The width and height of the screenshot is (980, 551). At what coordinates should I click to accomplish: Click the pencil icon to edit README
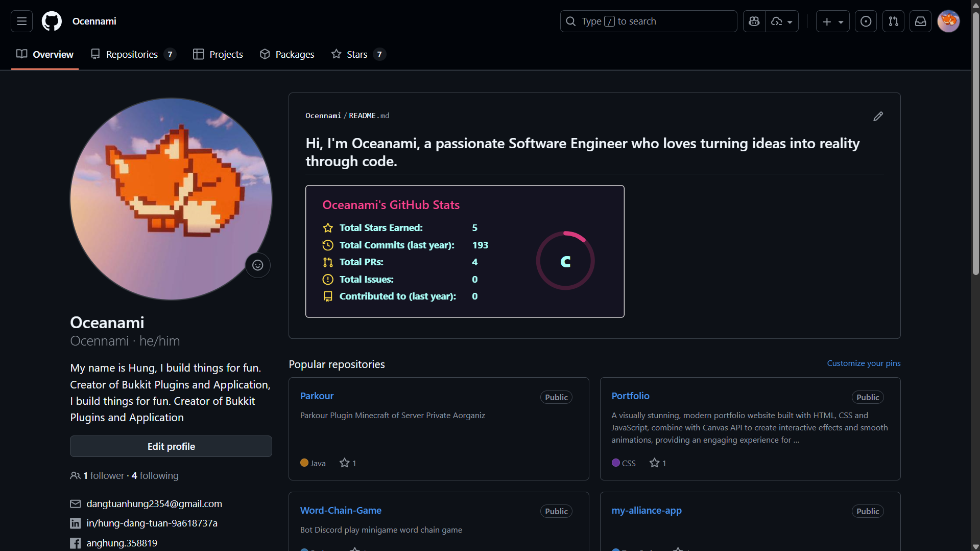tap(878, 117)
